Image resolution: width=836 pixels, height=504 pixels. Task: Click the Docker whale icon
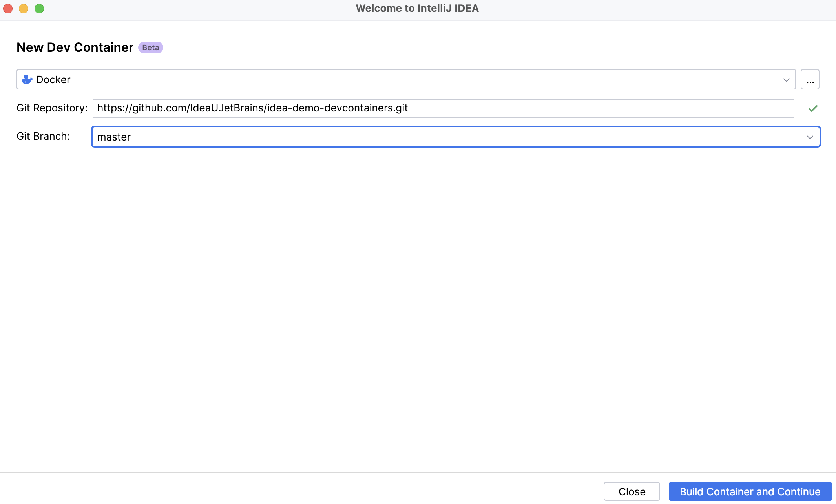click(27, 80)
